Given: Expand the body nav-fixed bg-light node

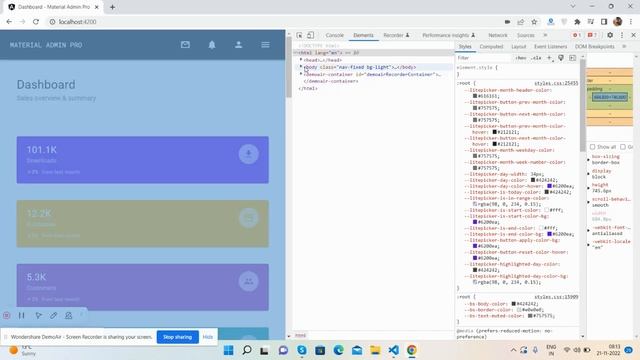Looking at the screenshot, I should 301,67.
